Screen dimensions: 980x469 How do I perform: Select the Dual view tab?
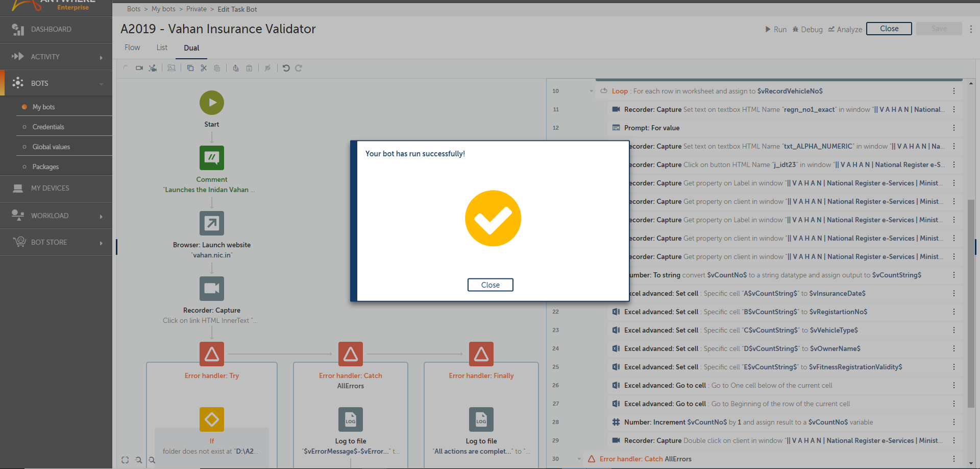point(191,48)
